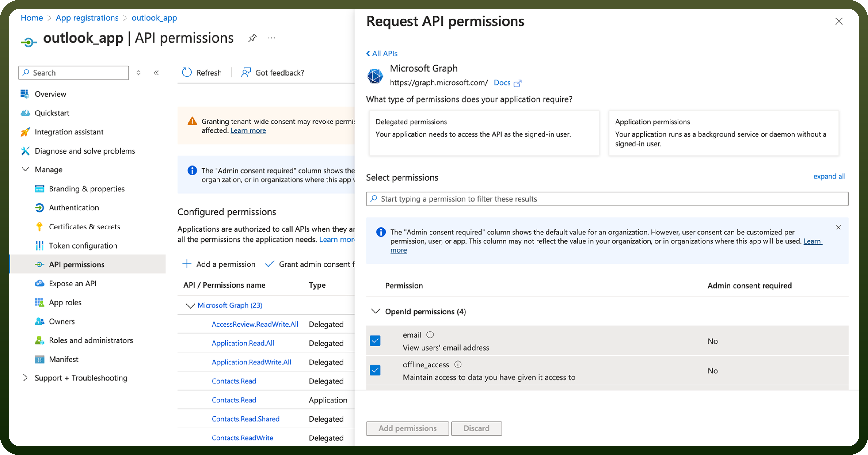Click the Branding & properties icon

pos(39,189)
